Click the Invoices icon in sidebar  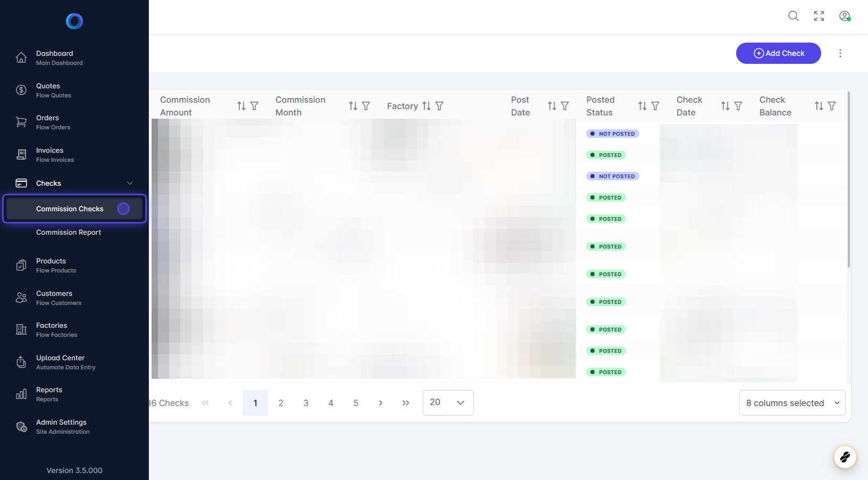point(21,154)
